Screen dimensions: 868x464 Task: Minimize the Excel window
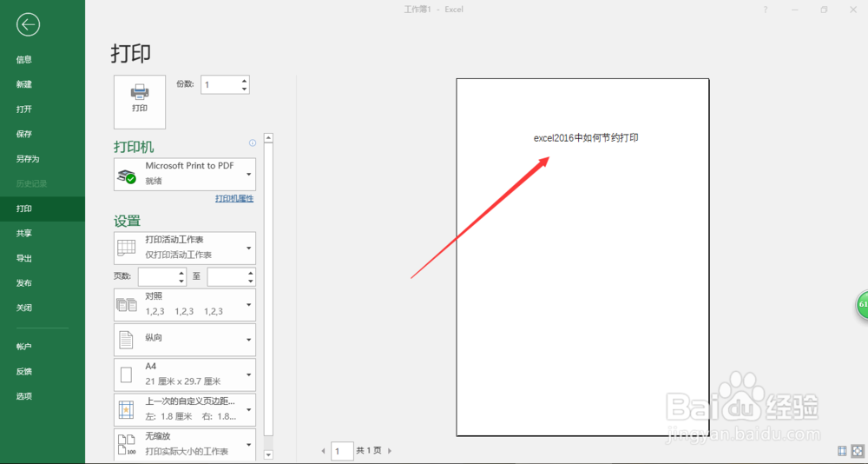pos(795,10)
